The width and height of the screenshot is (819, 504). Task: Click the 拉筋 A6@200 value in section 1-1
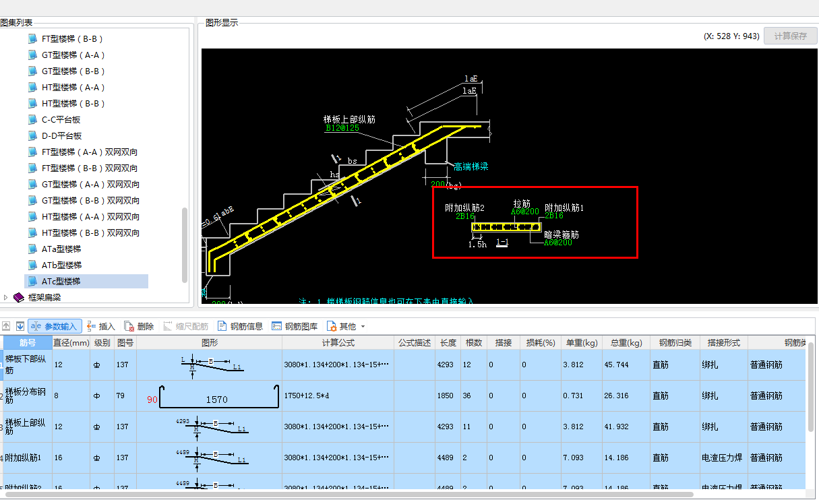tap(525, 211)
